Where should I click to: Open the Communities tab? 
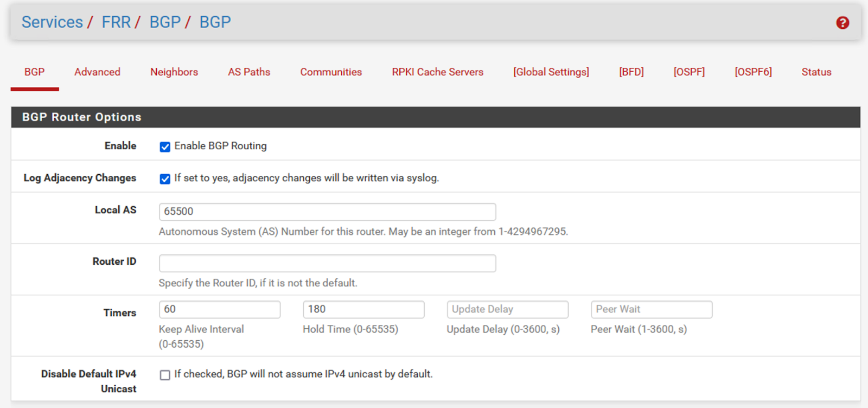coord(331,72)
